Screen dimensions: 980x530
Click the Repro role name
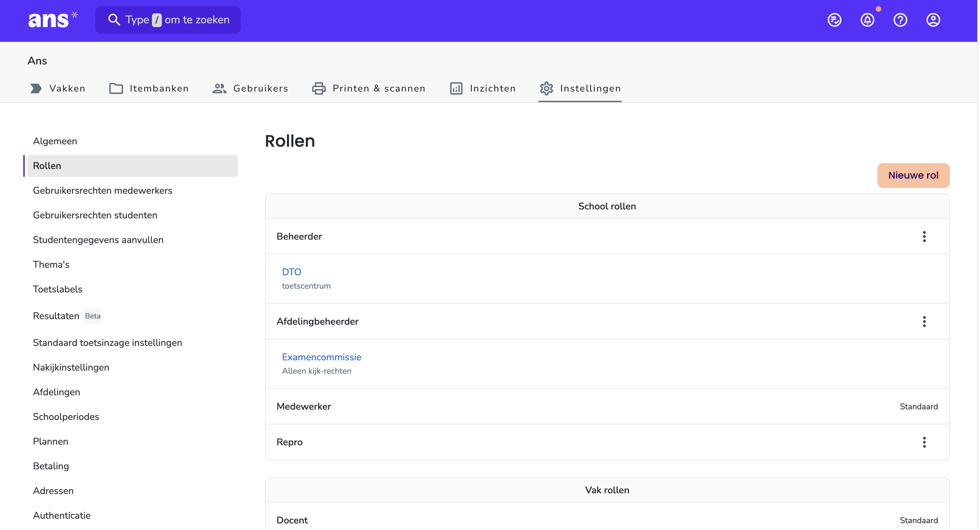coord(289,442)
